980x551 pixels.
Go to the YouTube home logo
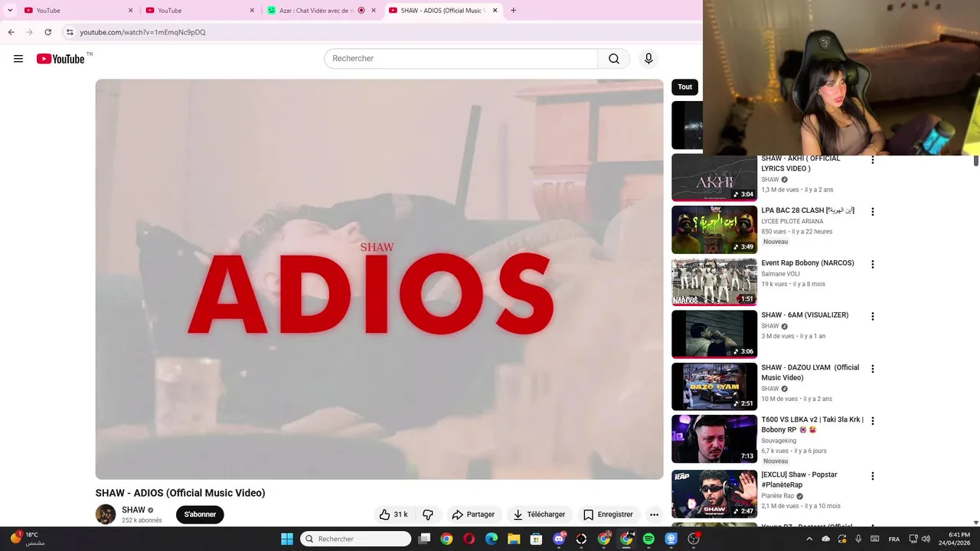[x=60, y=59]
